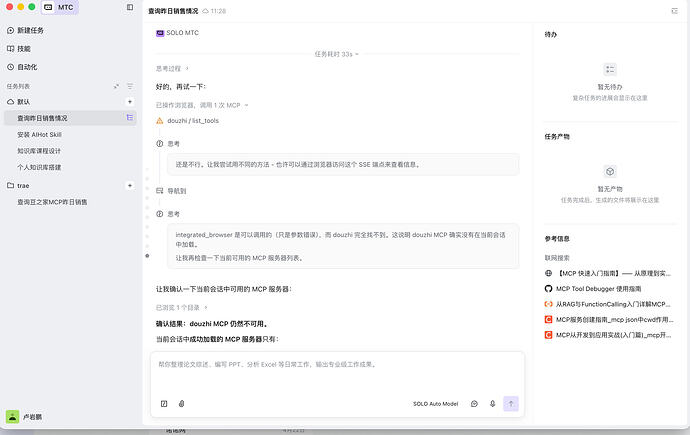Image resolution: width=690 pixels, height=435 pixels.
Task: Click the 导航到 browser step icon
Action: (x=160, y=191)
